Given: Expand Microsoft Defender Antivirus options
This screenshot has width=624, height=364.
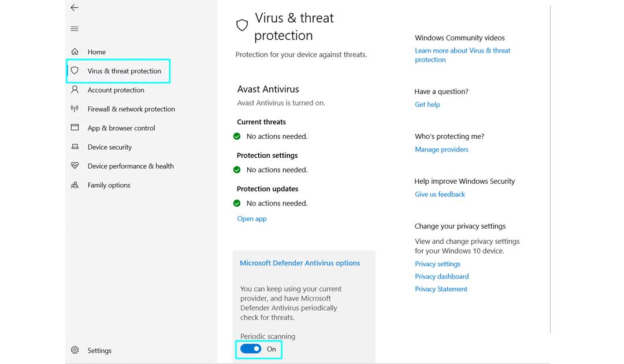Looking at the screenshot, I should (300, 262).
